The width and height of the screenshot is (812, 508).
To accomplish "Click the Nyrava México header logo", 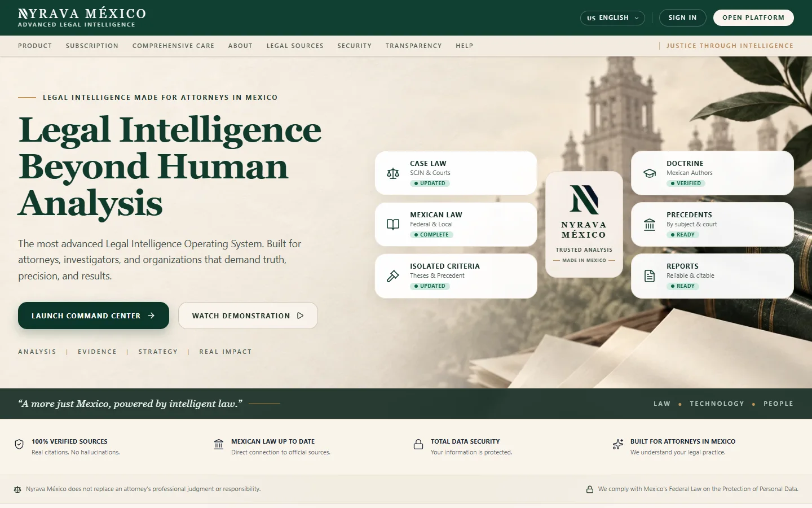I will 82,17.
